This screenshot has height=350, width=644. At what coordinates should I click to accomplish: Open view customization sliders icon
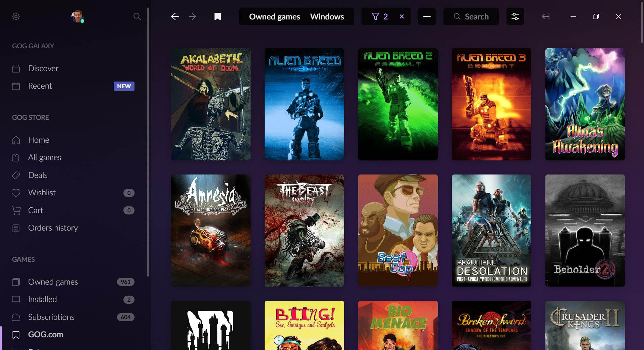[515, 16]
